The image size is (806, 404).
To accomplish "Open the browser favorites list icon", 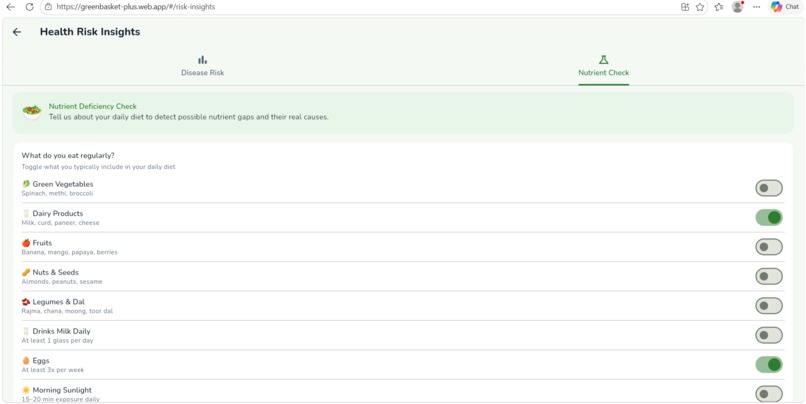I will pyautogui.click(x=719, y=7).
